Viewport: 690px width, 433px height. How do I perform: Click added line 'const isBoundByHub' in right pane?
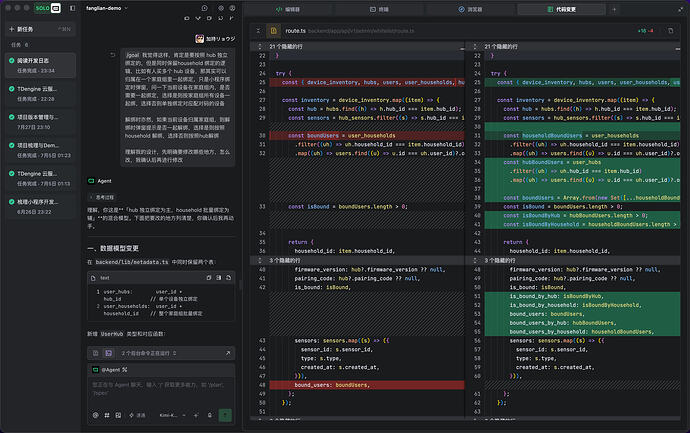click(582, 215)
